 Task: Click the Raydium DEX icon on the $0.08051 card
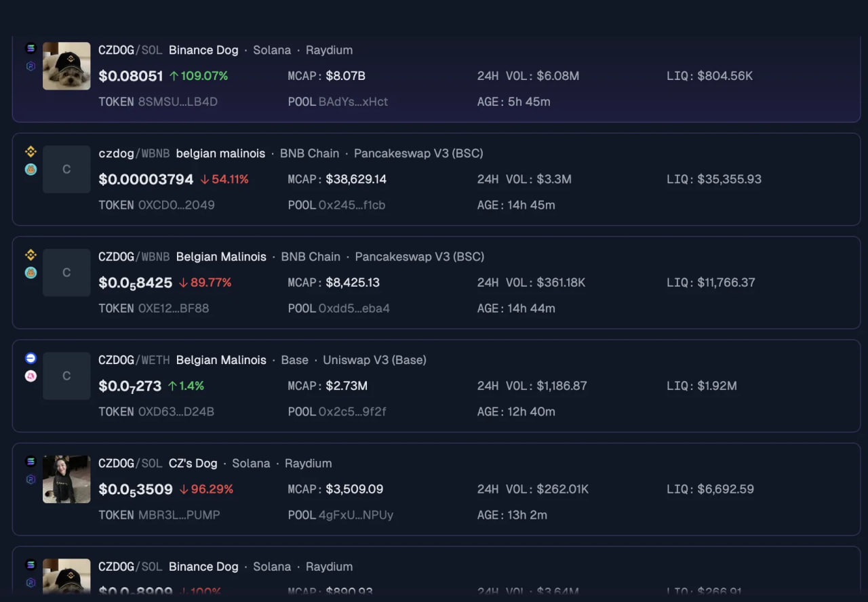[31, 66]
